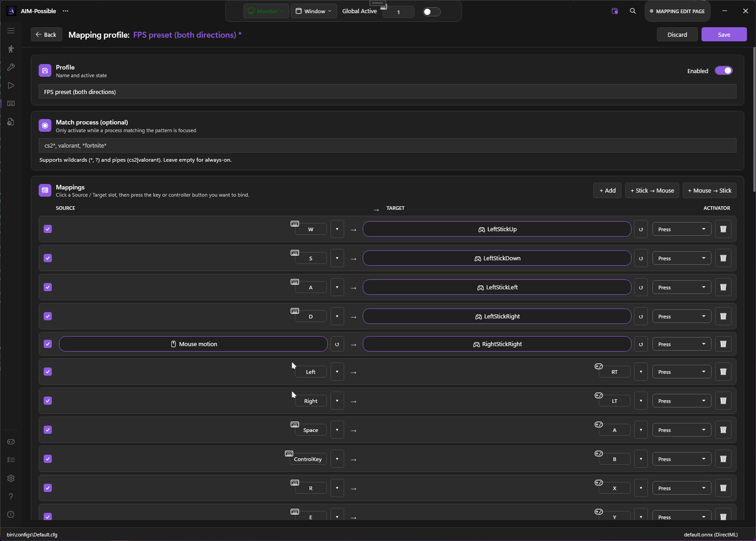Expand the source options arrow beside the Left button
The width and height of the screenshot is (756, 541).
click(337, 372)
